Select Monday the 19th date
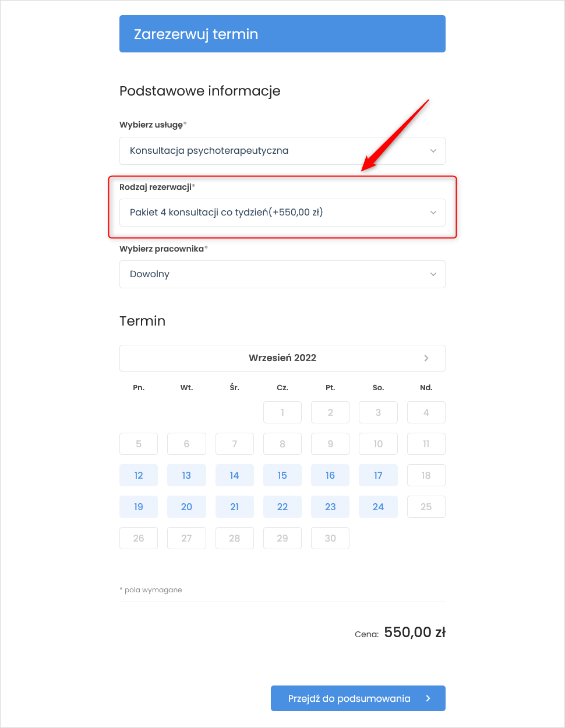 [139, 507]
